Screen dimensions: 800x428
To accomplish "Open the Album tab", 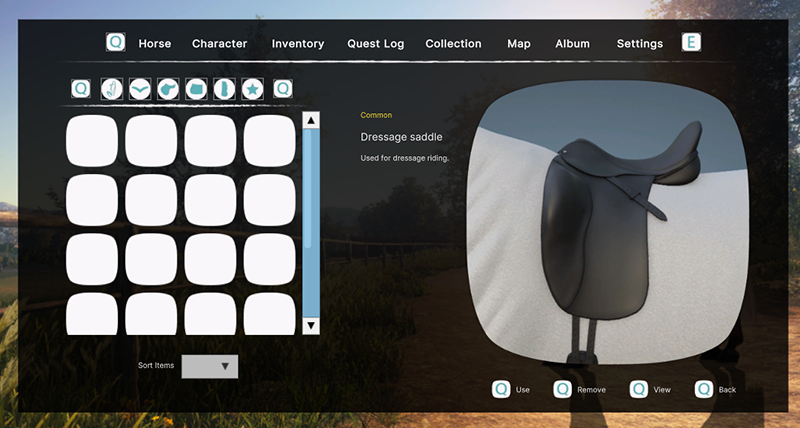I will coord(572,44).
